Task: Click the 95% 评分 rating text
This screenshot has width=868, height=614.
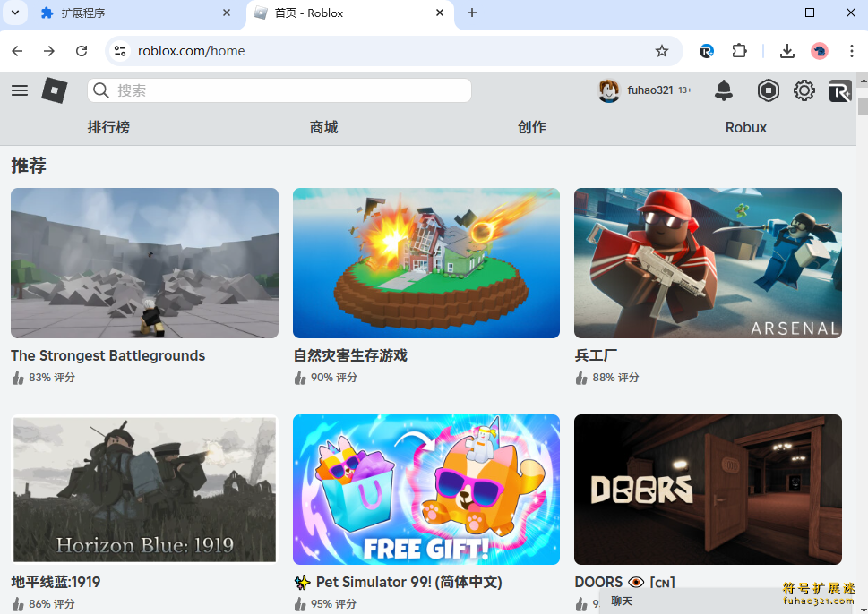Action: point(334,604)
